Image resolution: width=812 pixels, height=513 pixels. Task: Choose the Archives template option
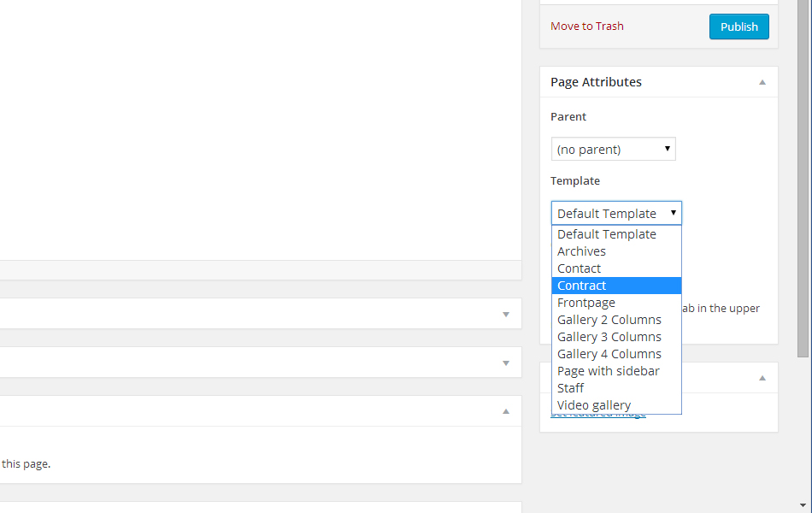tap(581, 251)
